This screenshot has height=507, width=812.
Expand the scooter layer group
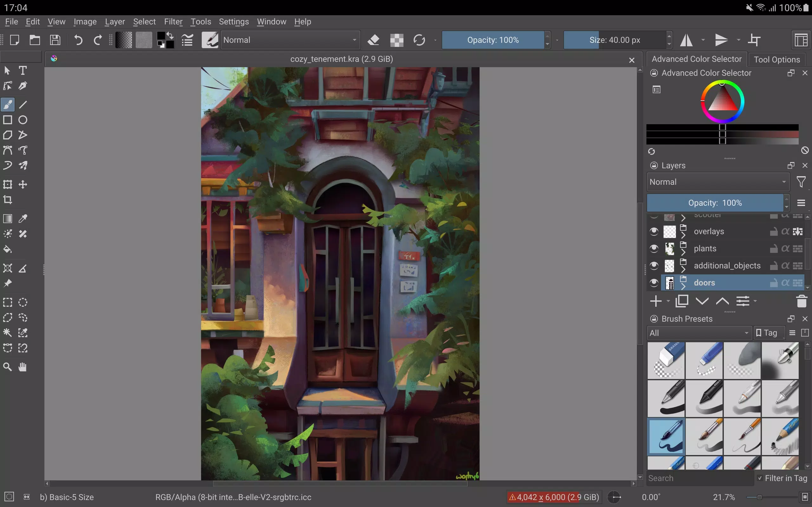(x=683, y=217)
